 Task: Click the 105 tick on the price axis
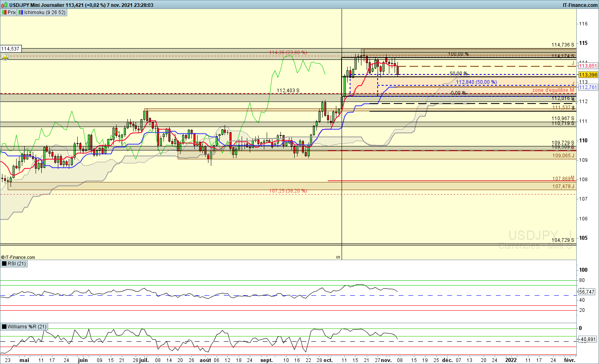click(583, 238)
